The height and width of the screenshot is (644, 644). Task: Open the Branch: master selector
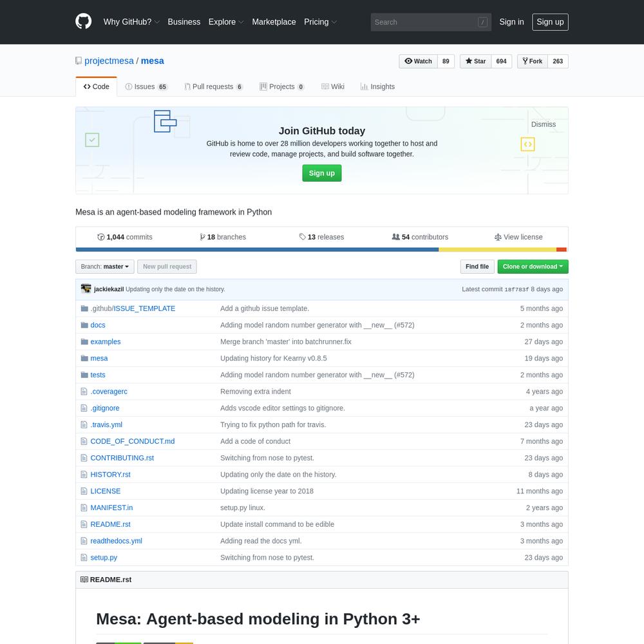click(105, 267)
